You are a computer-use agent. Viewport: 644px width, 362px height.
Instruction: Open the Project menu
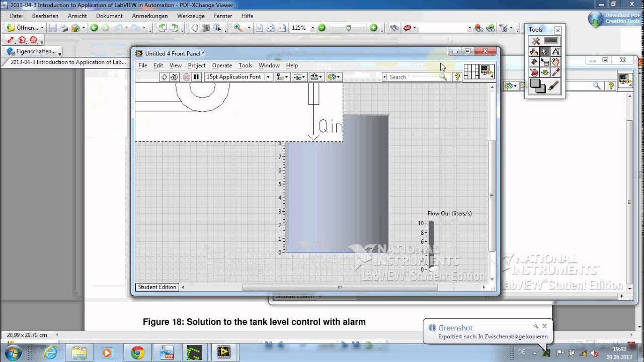(197, 65)
